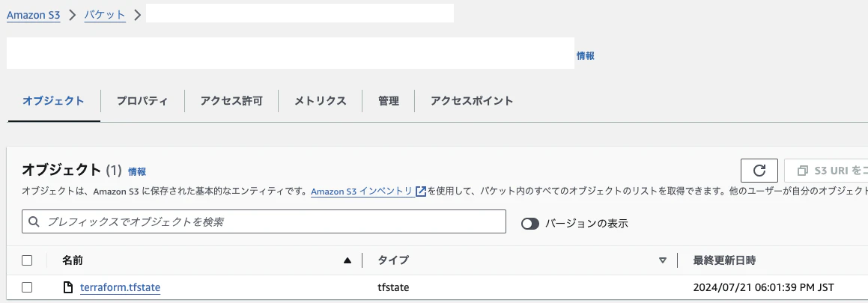The height and width of the screenshot is (303, 868).
Task: Click the tfstate type cell
Action: (x=393, y=287)
